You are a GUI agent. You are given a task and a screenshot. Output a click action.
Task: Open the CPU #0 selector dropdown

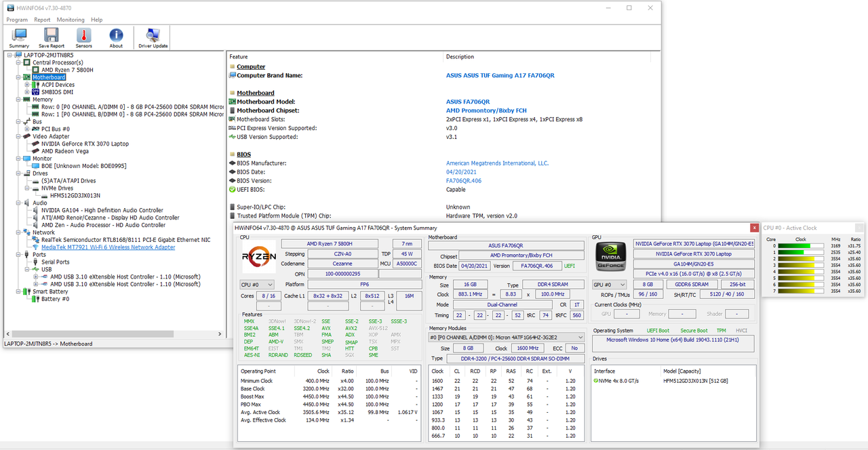(x=258, y=285)
